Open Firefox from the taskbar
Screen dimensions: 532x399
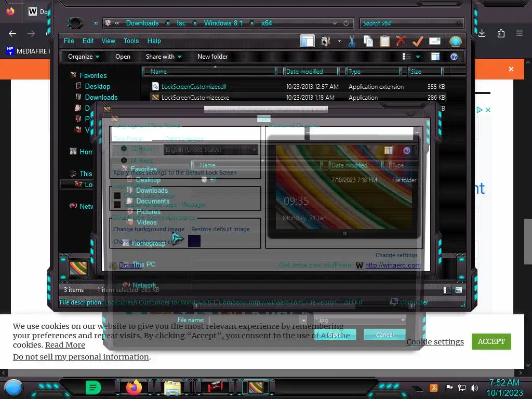[x=134, y=388]
